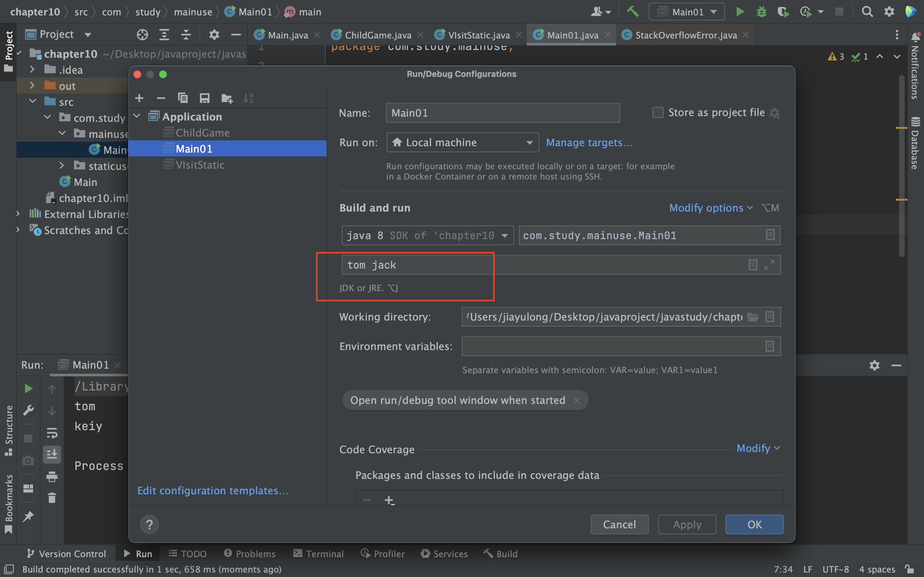Image resolution: width=924 pixels, height=577 pixels.
Task: Switch to the ChildGame.java editor tab
Action: point(378,35)
